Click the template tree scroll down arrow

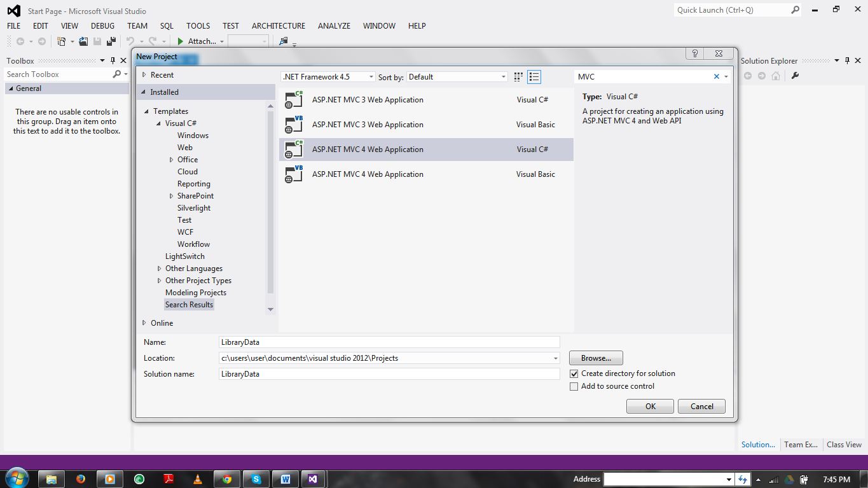click(270, 310)
